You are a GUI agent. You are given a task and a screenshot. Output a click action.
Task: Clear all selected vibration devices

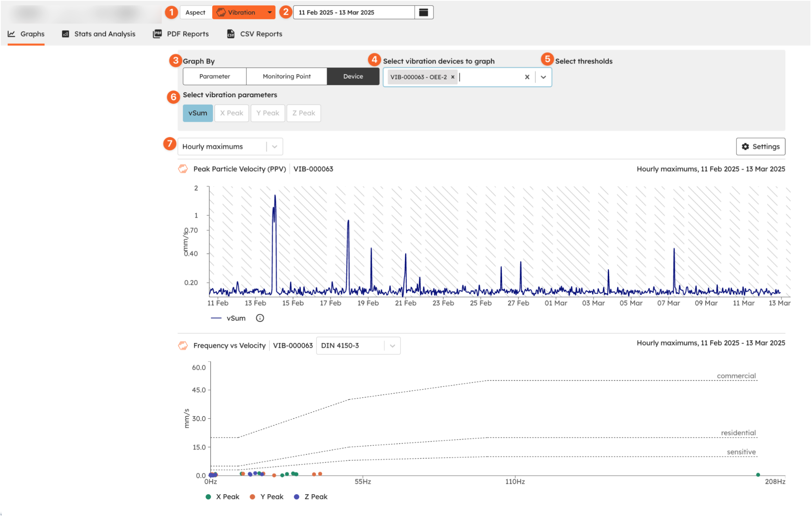[527, 77]
